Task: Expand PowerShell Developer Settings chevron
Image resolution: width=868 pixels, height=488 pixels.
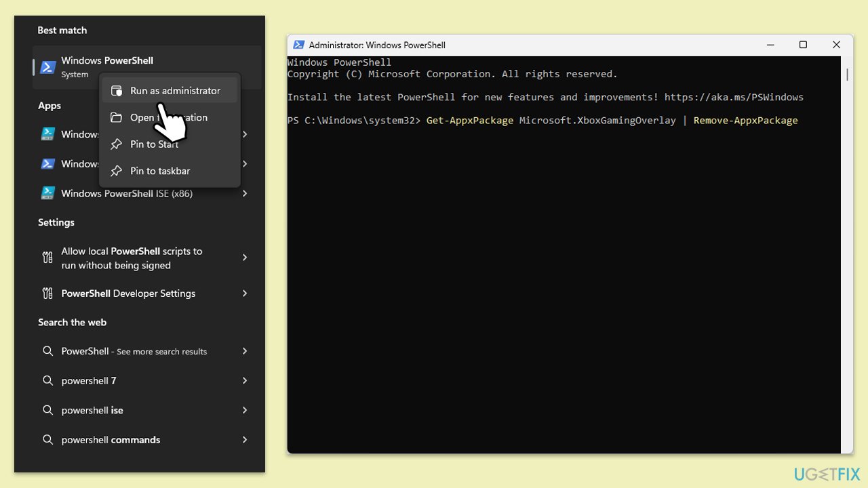Action: [x=245, y=293]
